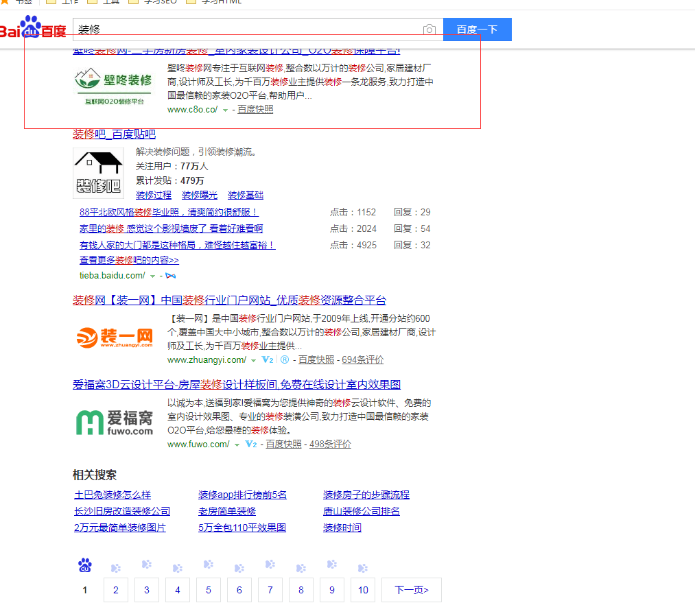Go to results page 2
695x616 pixels.
[116, 590]
